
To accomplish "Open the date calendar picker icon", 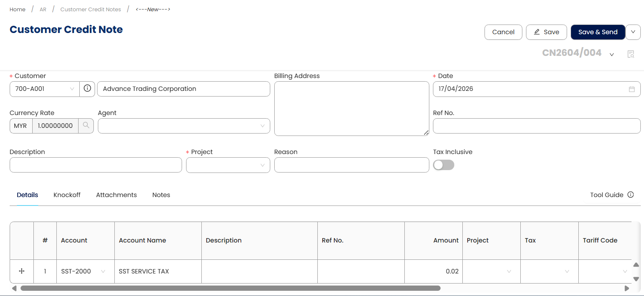I will click(632, 89).
